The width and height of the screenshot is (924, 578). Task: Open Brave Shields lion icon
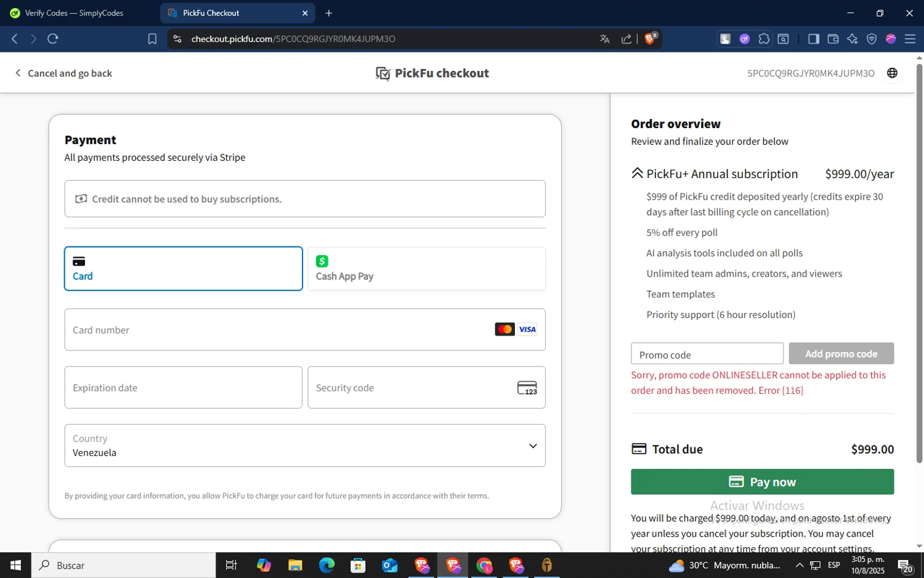(x=650, y=39)
